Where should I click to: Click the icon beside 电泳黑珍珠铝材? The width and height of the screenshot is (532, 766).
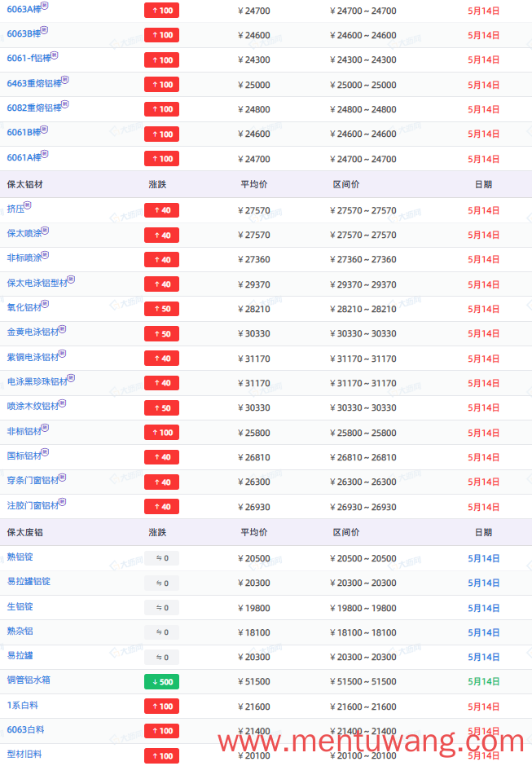(72, 377)
